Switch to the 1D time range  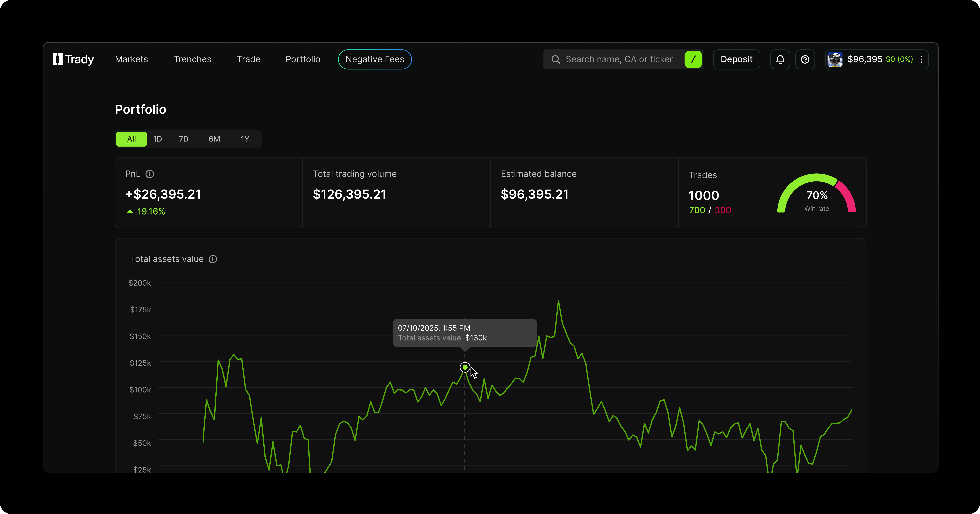(157, 139)
